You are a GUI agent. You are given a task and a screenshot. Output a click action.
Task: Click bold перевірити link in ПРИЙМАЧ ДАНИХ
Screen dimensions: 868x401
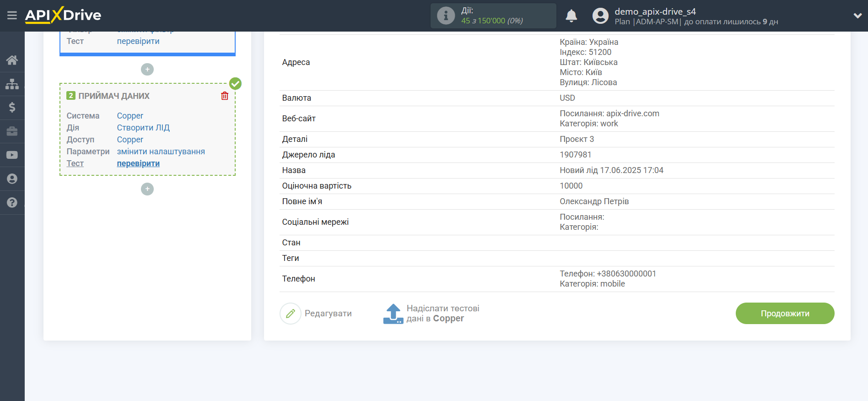pos(138,163)
